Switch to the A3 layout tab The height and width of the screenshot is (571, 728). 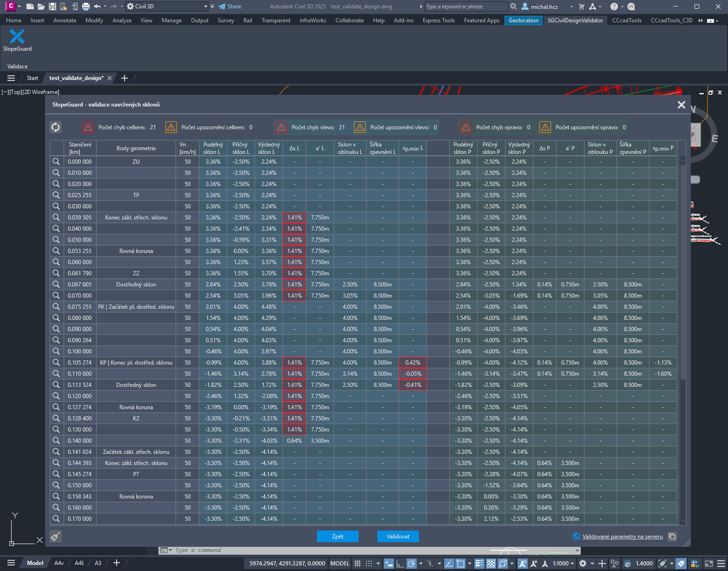98,563
